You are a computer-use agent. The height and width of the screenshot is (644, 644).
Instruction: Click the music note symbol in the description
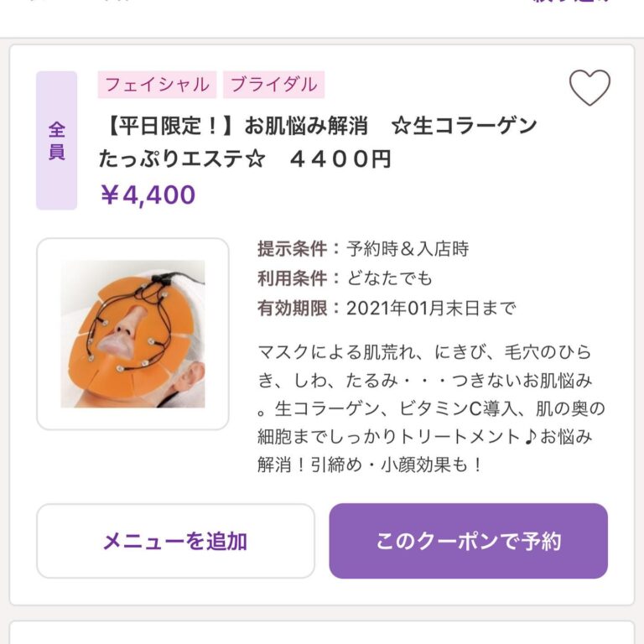click(531, 437)
